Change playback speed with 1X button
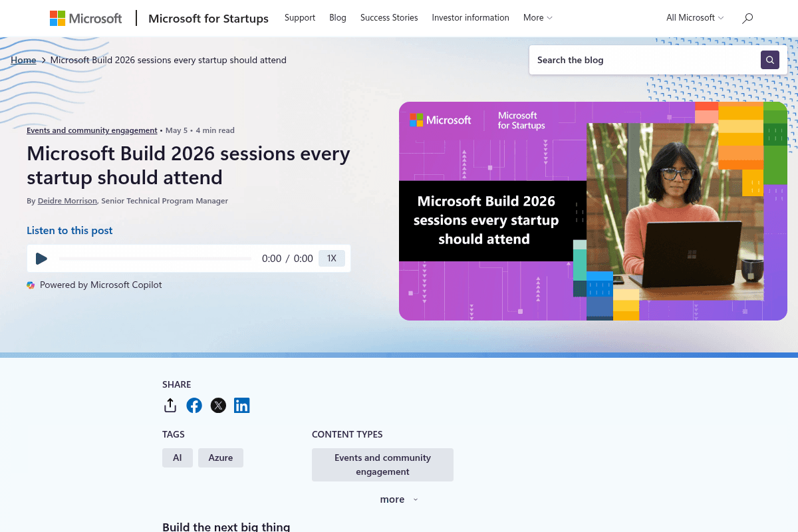The image size is (798, 532). (332, 259)
